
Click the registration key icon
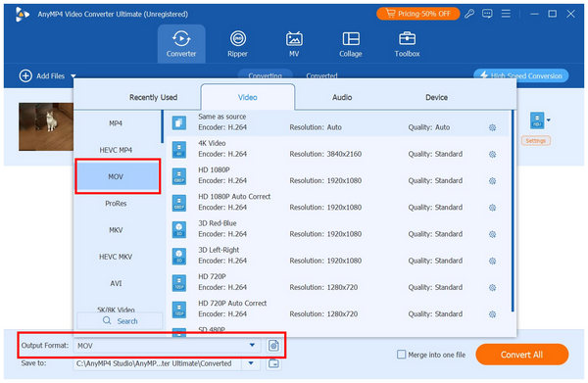point(469,14)
